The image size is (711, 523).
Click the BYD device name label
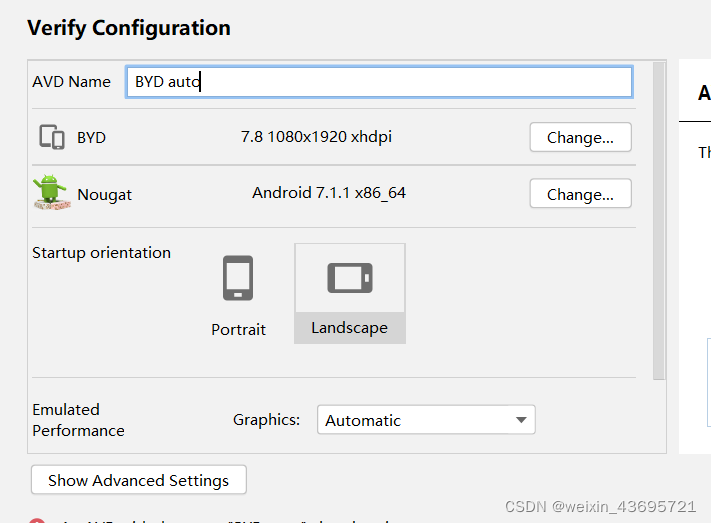point(91,137)
